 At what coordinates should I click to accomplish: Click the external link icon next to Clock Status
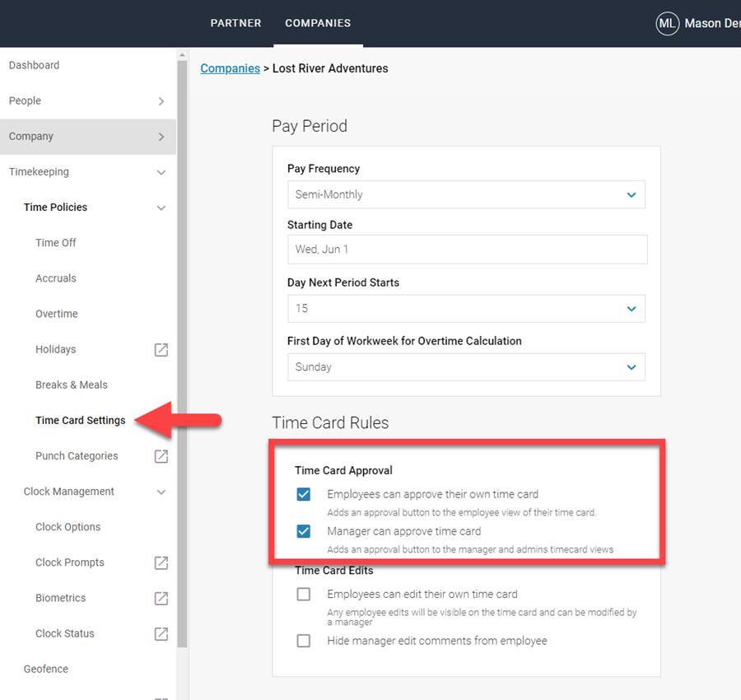tap(161, 633)
